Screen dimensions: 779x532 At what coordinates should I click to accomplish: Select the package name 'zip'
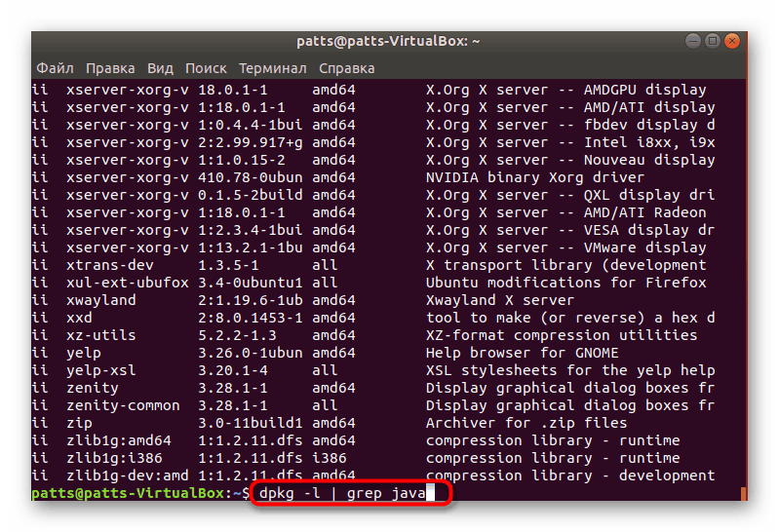tap(79, 423)
